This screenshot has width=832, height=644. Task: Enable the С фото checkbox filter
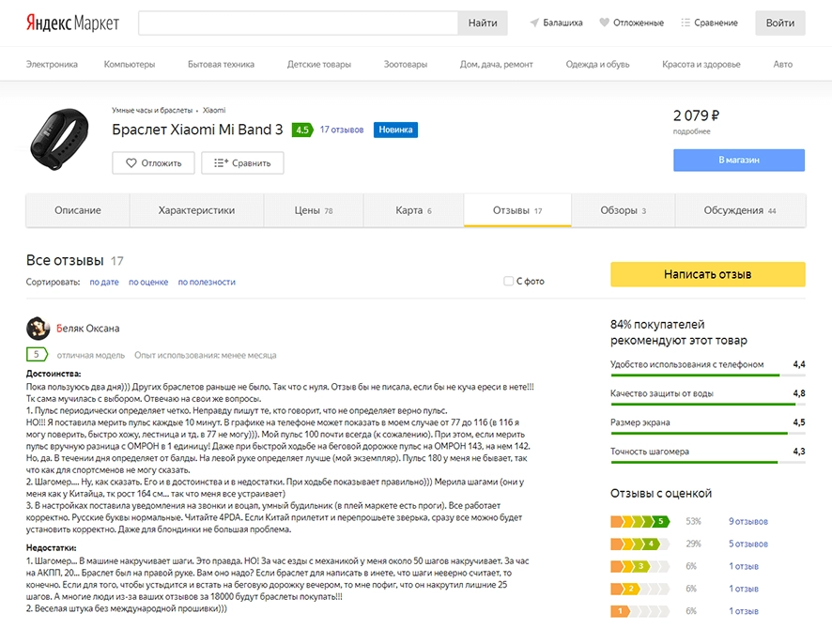tap(508, 281)
